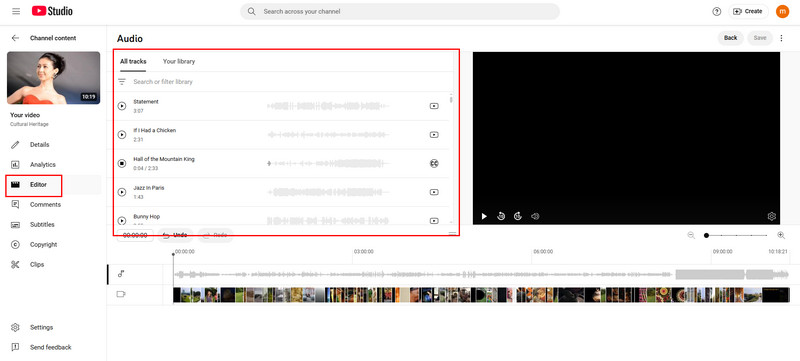Play the Statement track preview
Image resolution: width=800 pixels, height=361 pixels.
click(x=122, y=106)
